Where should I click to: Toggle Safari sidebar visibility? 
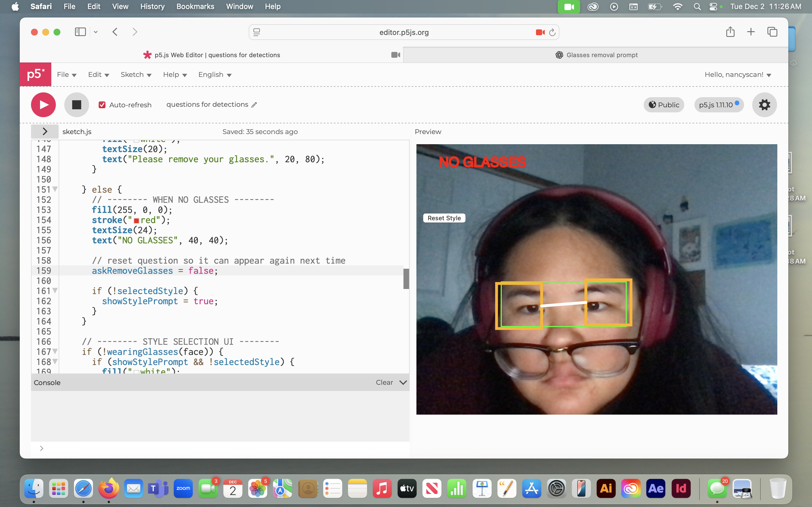80,32
